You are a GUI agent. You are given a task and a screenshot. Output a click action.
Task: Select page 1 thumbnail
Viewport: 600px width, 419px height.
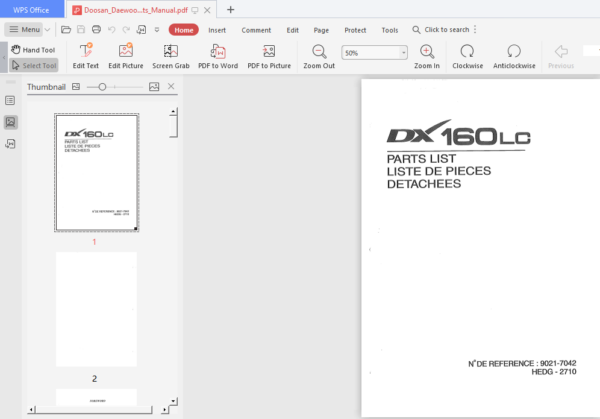(x=96, y=173)
